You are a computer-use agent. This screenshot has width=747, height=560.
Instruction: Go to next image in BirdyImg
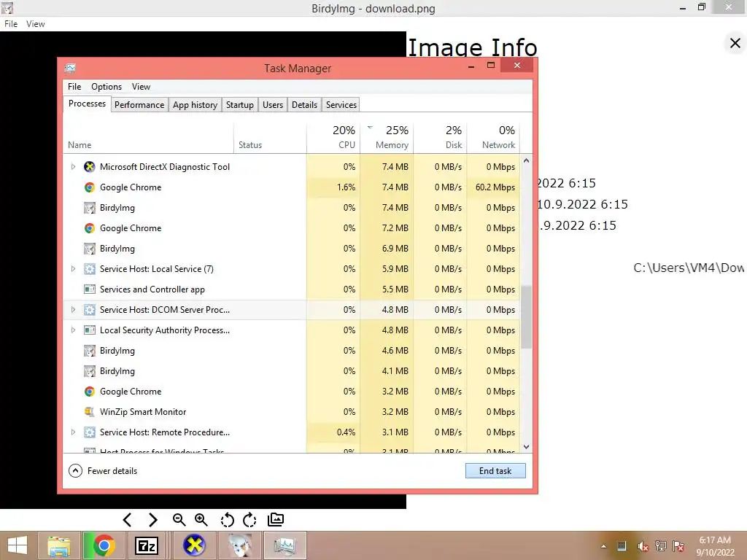click(153, 519)
